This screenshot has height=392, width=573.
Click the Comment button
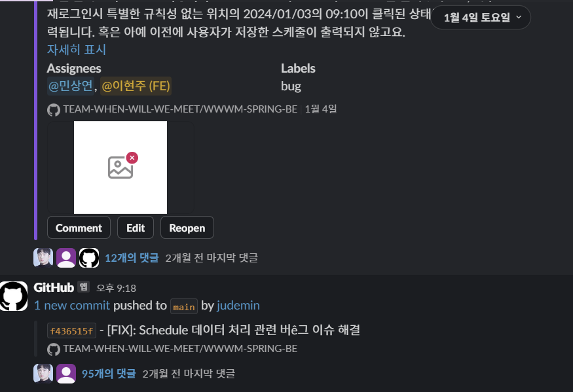click(x=79, y=228)
